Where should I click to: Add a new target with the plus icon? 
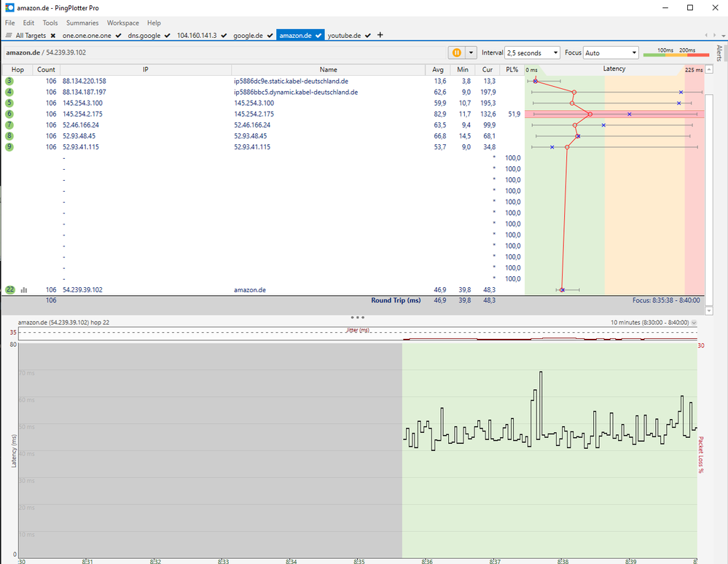380,35
